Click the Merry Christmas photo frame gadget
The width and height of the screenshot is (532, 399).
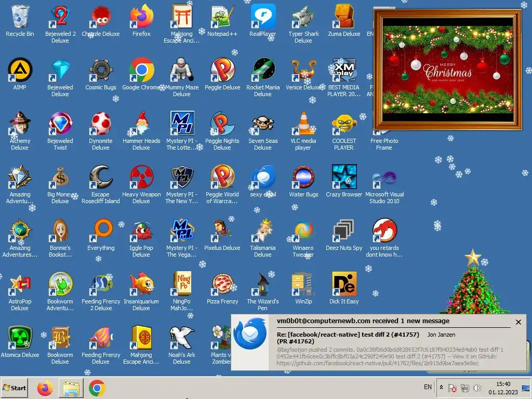pyautogui.click(x=447, y=70)
